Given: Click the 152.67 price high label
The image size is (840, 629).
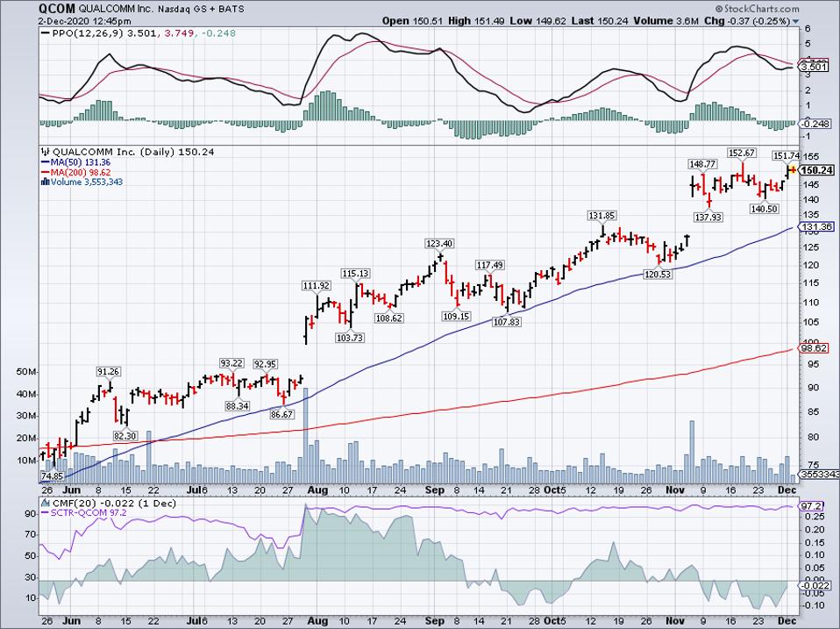Looking at the screenshot, I should [x=742, y=154].
